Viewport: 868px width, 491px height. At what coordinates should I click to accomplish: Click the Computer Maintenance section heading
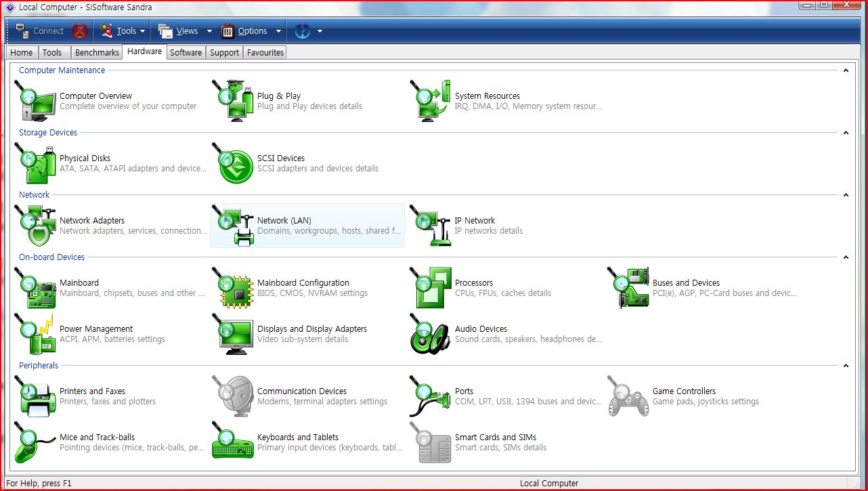(x=62, y=70)
